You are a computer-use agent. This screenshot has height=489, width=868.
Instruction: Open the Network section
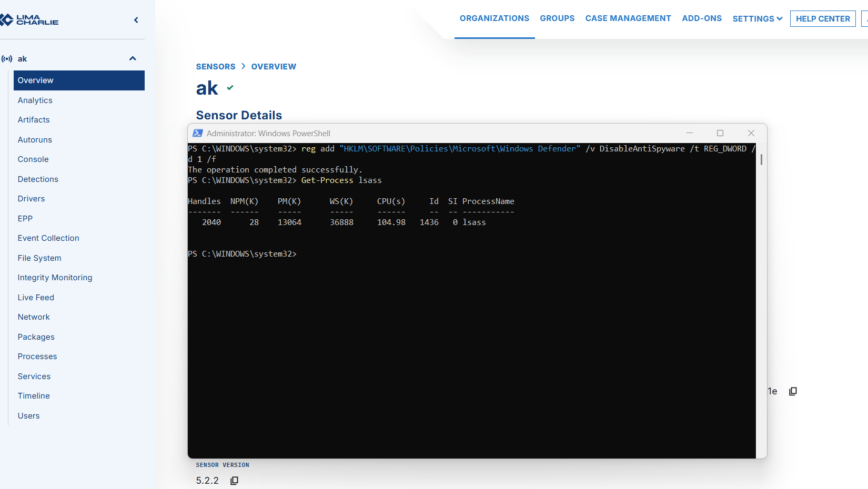tap(34, 317)
